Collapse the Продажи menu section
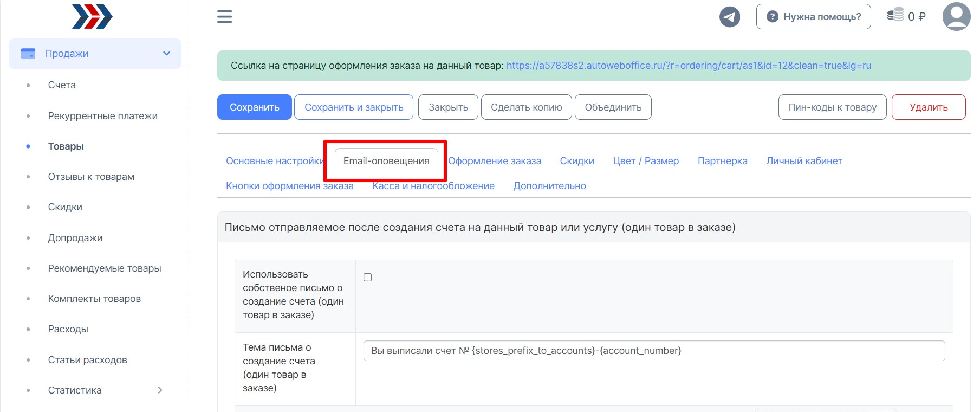980x412 pixels. (x=166, y=54)
